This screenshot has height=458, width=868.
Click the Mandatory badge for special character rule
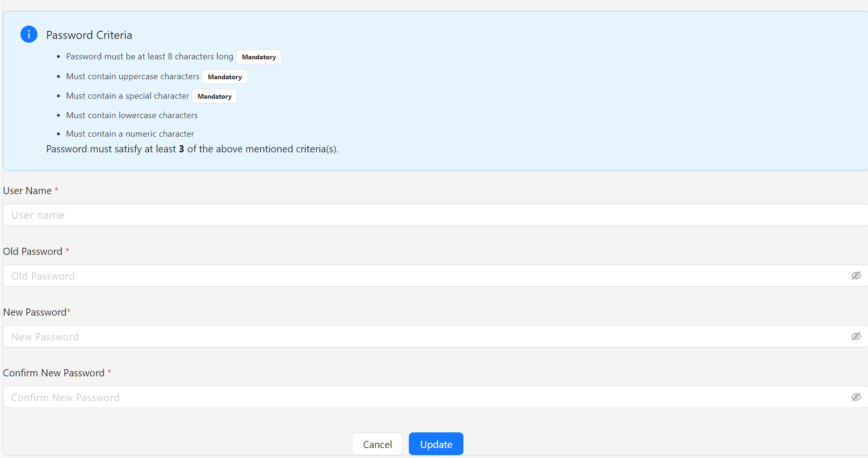point(214,96)
